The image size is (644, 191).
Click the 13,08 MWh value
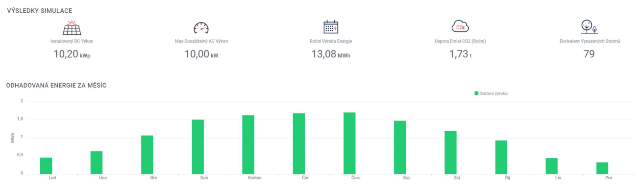click(331, 54)
